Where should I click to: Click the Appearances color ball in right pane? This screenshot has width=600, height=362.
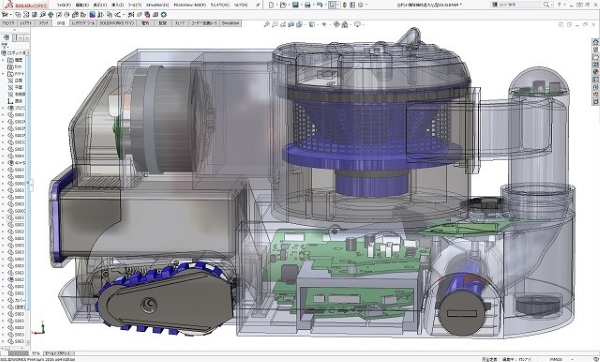pyautogui.click(x=595, y=72)
